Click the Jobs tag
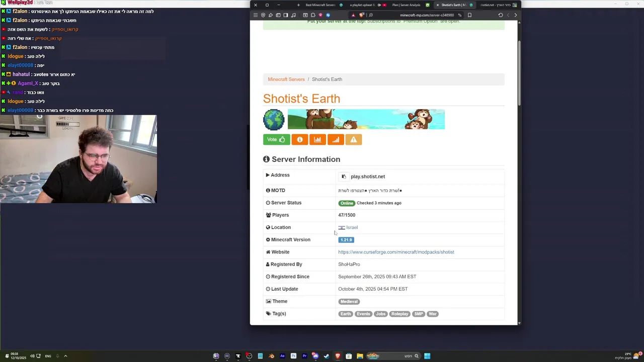This screenshot has height=362, width=644. coord(380,314)
